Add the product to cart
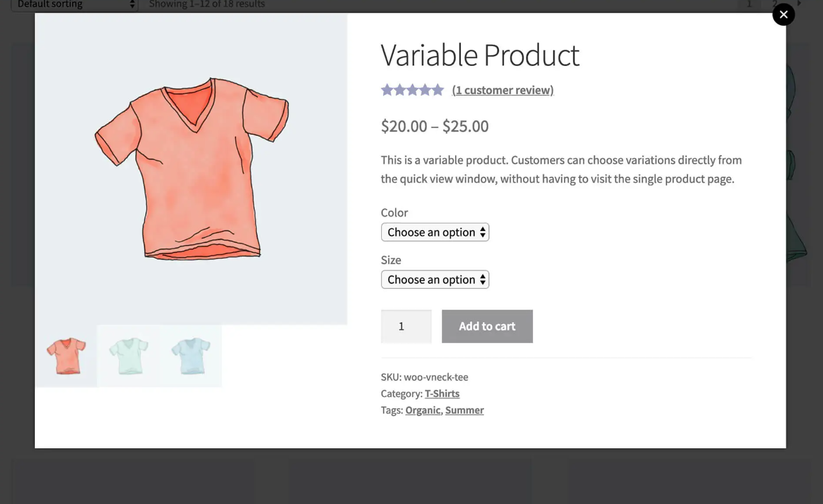The width and height of the screenshot is (823, 504). (x=487, y=326)
